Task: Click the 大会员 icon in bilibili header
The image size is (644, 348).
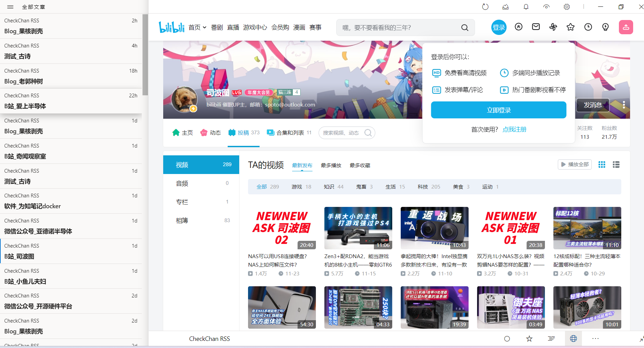Action: 518,27
